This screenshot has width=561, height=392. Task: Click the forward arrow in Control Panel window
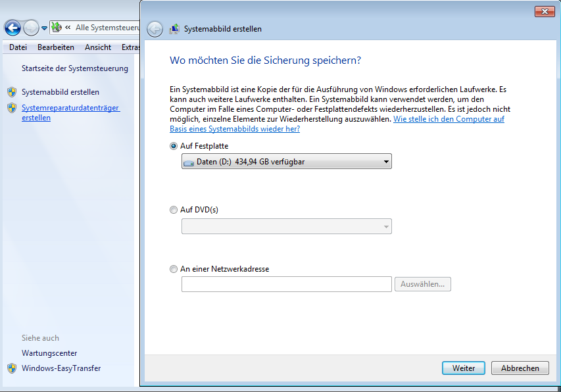tap(31, 28)
